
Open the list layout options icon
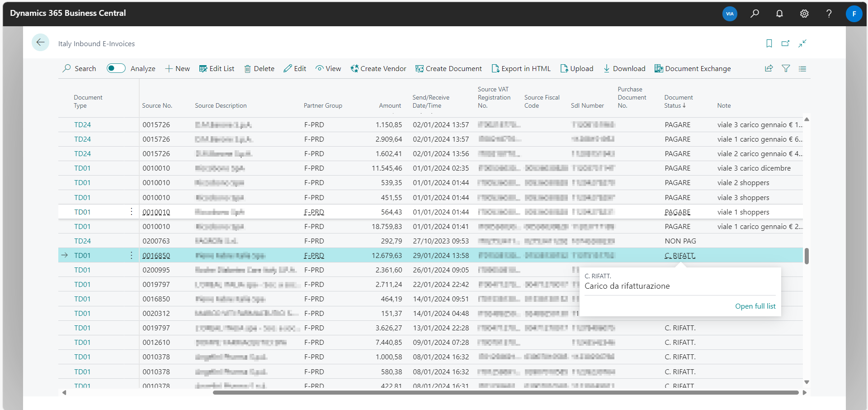point(802,69)
